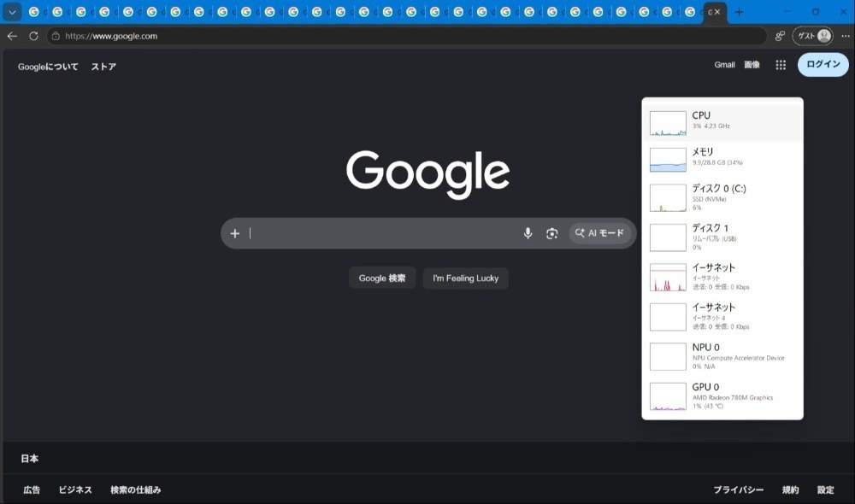Open the Googleについて link
This screenshot has width=855, height=504.
coord(48,67)
